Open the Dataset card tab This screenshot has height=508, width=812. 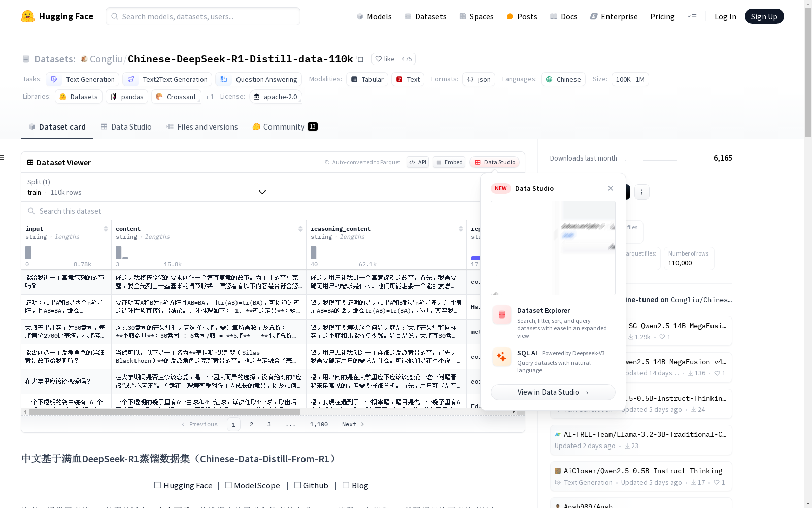(57, 127)
